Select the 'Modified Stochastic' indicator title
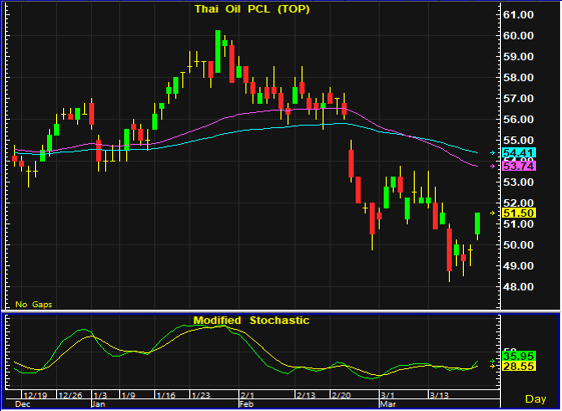 coord(251,320)
